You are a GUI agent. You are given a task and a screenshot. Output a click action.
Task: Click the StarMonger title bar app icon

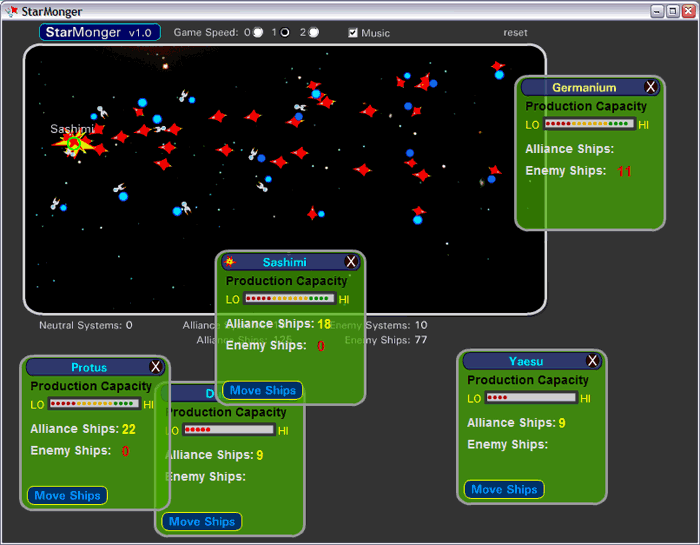pos(12,11)
